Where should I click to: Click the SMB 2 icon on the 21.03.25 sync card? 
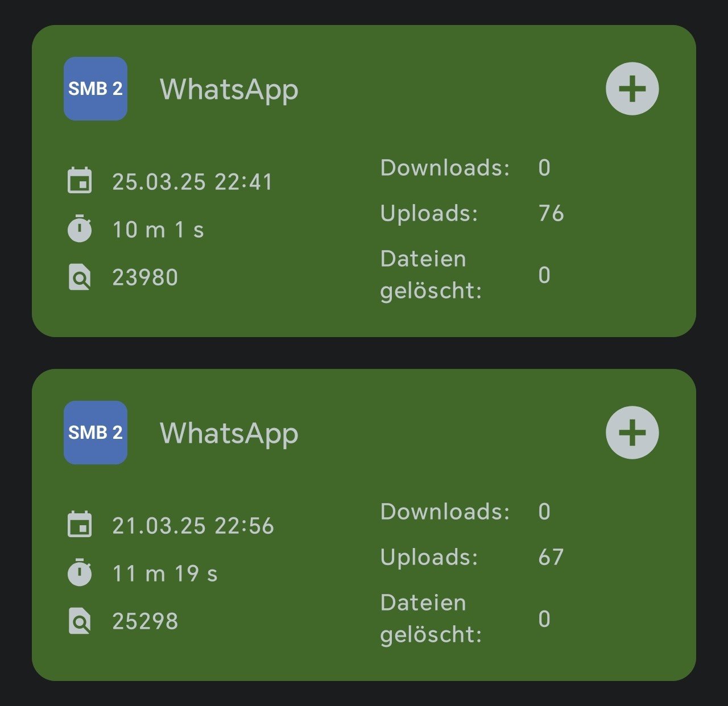tap(96, 433)
